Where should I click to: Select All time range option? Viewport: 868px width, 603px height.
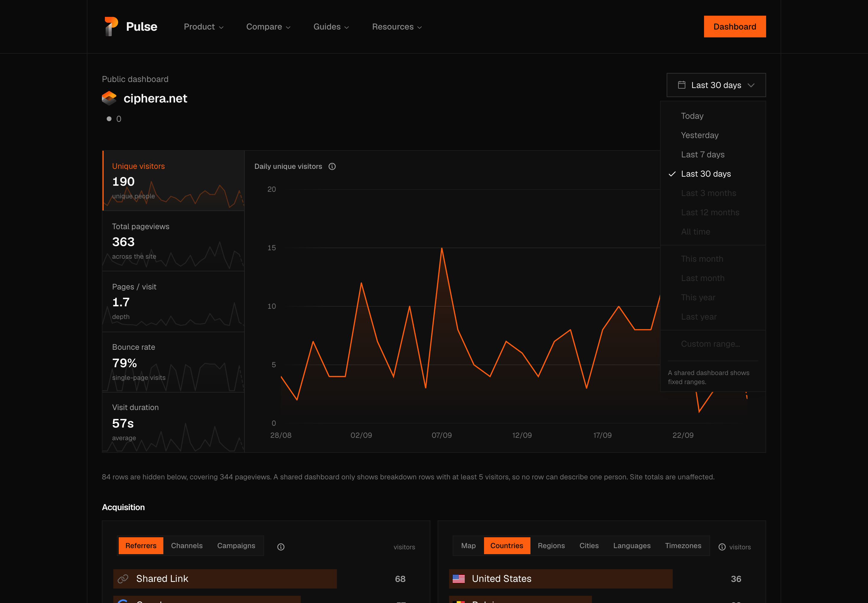pos(713,232)
